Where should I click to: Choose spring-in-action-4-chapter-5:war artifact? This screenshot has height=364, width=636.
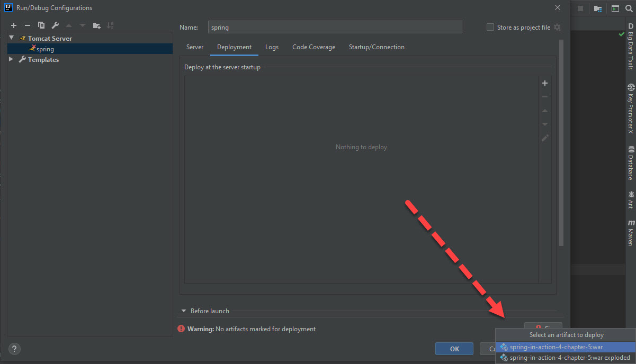click(566, 347)
